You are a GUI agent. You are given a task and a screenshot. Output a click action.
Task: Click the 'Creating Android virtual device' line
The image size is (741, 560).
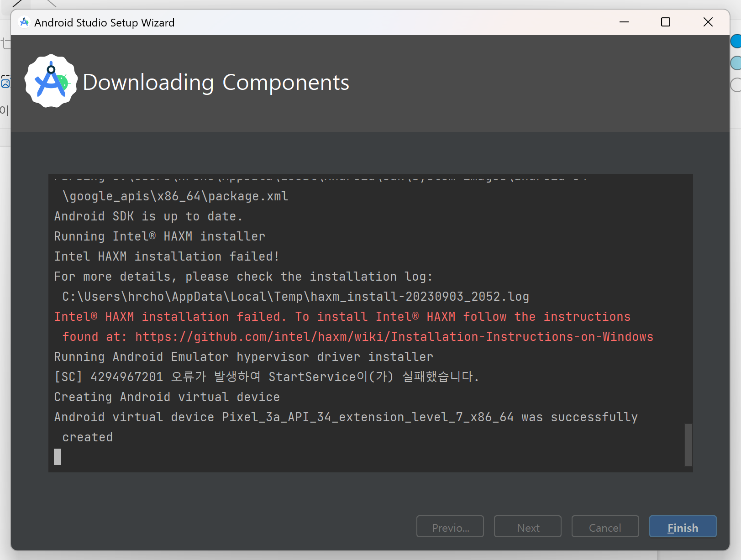(167, 397)
